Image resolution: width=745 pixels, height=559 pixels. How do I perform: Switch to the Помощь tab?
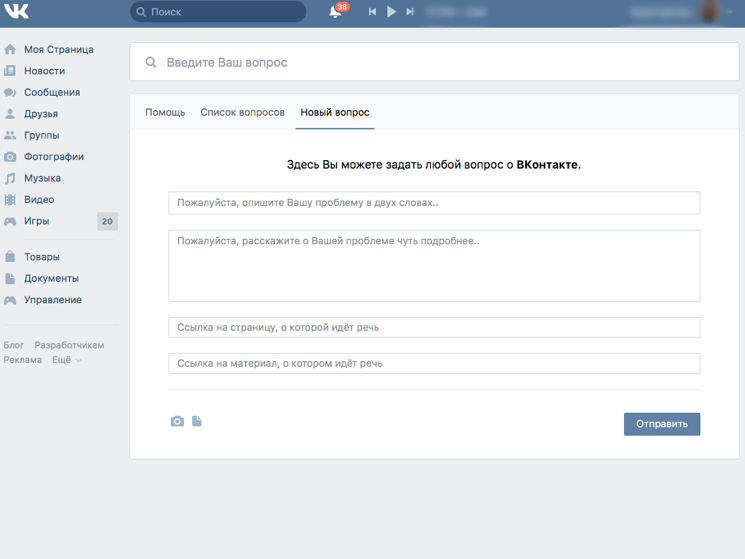pyautogui.click(x=165, y=113)
